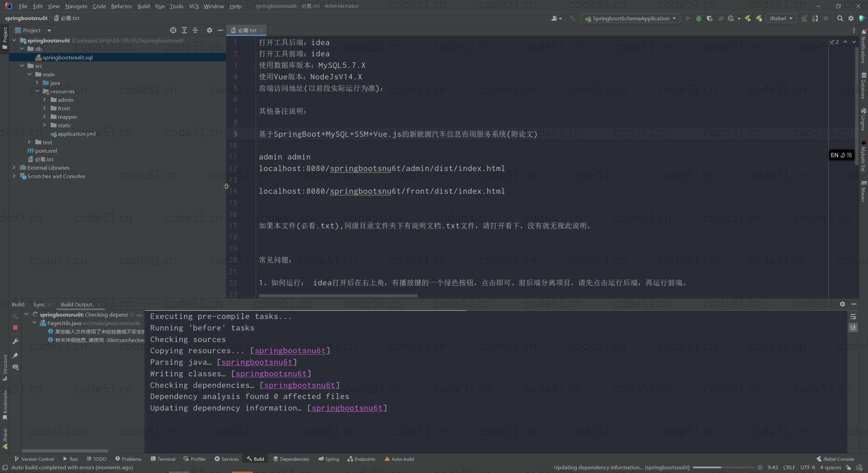Image resolution: width=868 pixels, height=473 pixels.
Task: Click Collapse All icon in Project panel
Action: click(195, 30)
